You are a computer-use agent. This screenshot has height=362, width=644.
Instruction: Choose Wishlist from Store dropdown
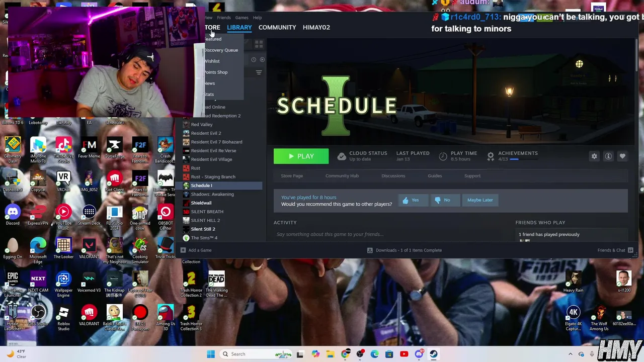pos(212,61)
